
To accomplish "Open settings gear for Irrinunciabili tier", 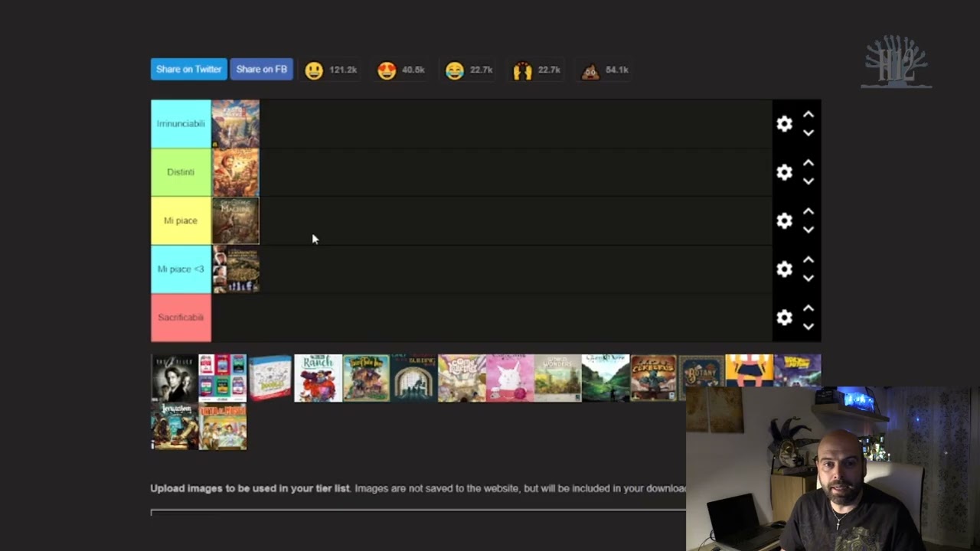I will [784, 124].
